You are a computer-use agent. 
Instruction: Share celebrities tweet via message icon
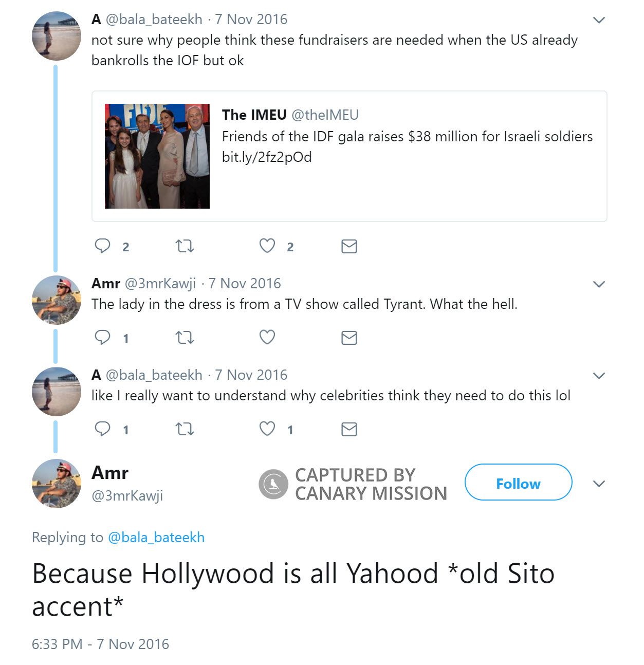pyautogui.click(x=349, y=429)
